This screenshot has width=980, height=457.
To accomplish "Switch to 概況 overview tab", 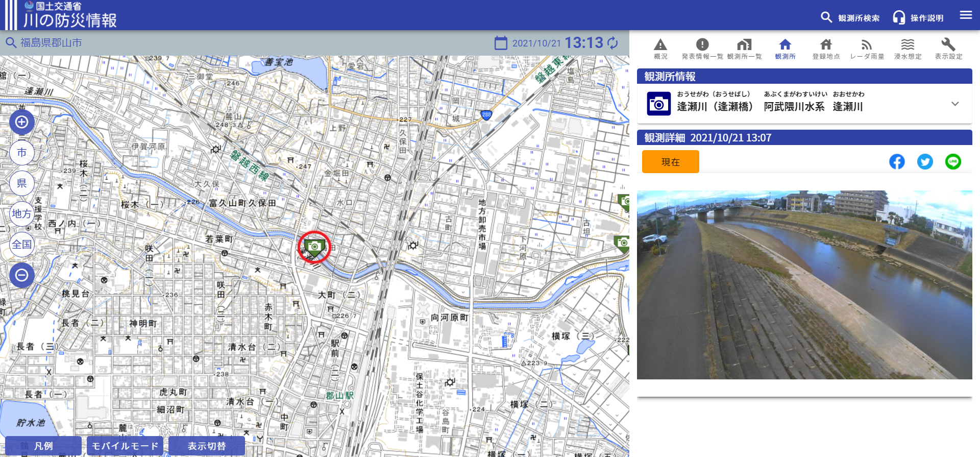I will coord(660,49).
